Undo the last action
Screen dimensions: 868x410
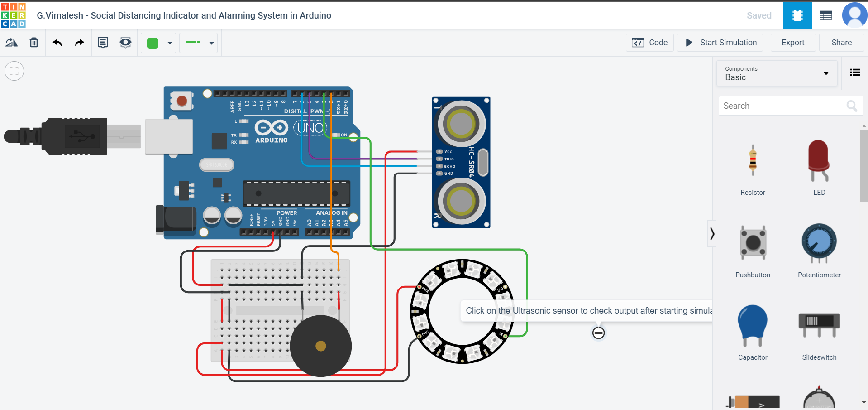click(57, 43)
